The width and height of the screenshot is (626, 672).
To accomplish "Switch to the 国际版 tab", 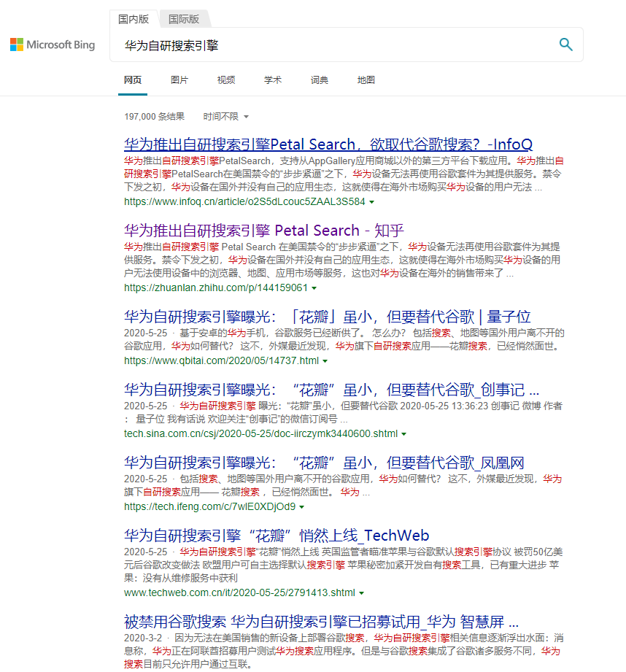I will click(184, 19).
